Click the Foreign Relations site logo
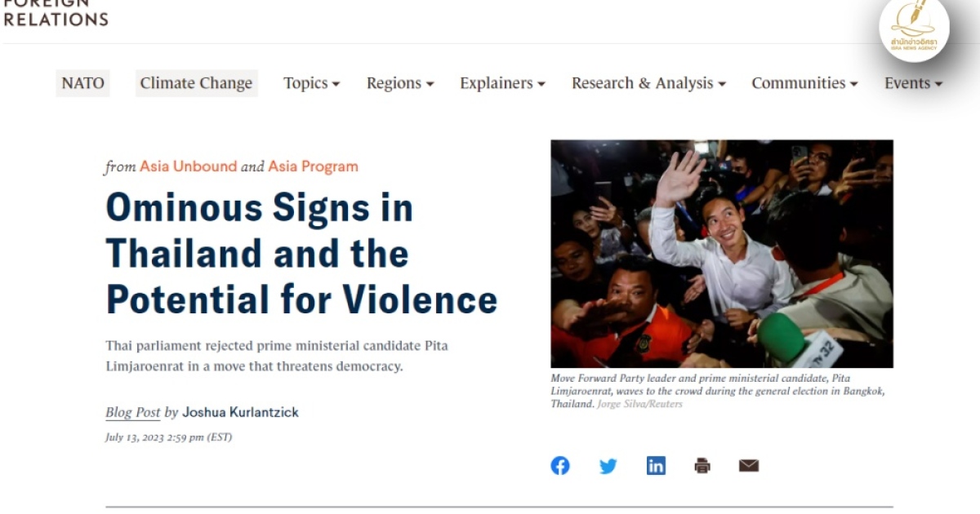Viewport: 980px width, 514px height. tap(56, 13)
